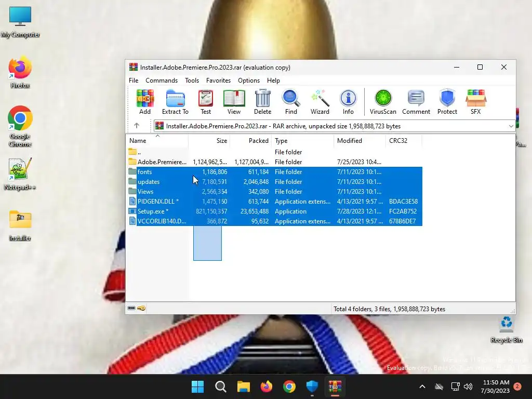Show archive Info

pos(348,102)
